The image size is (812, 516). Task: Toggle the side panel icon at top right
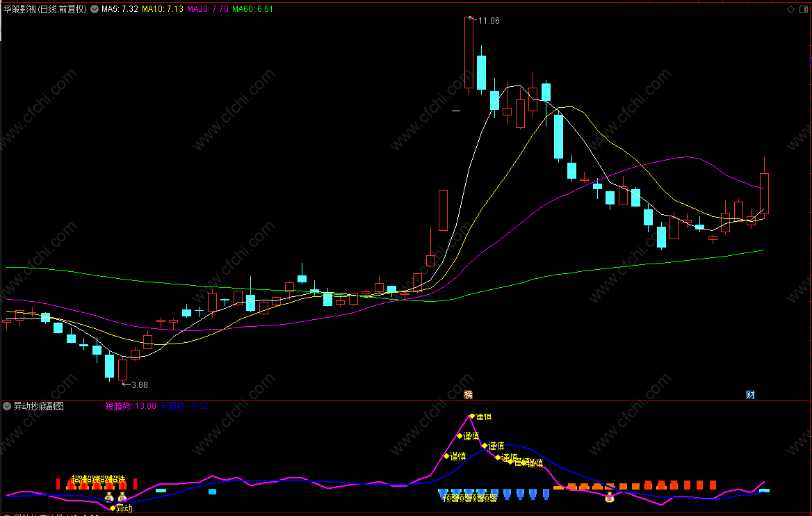click(804, 9)
